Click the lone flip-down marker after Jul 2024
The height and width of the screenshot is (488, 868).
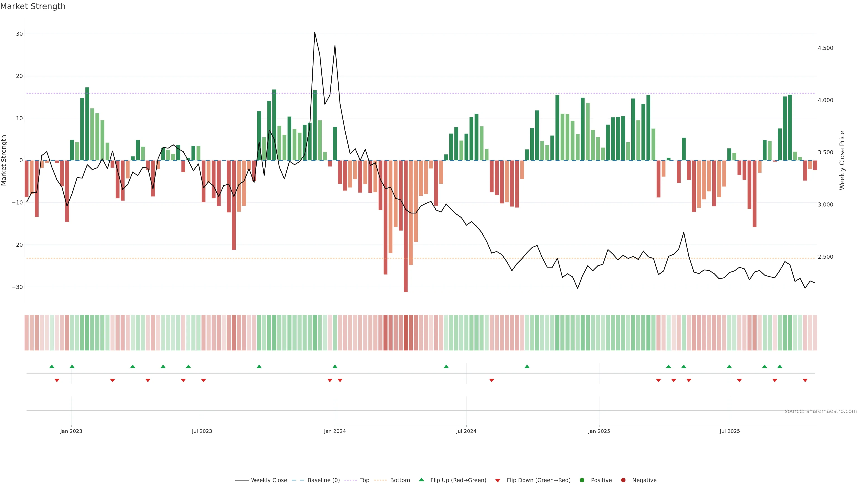click(x=492, y=380)
